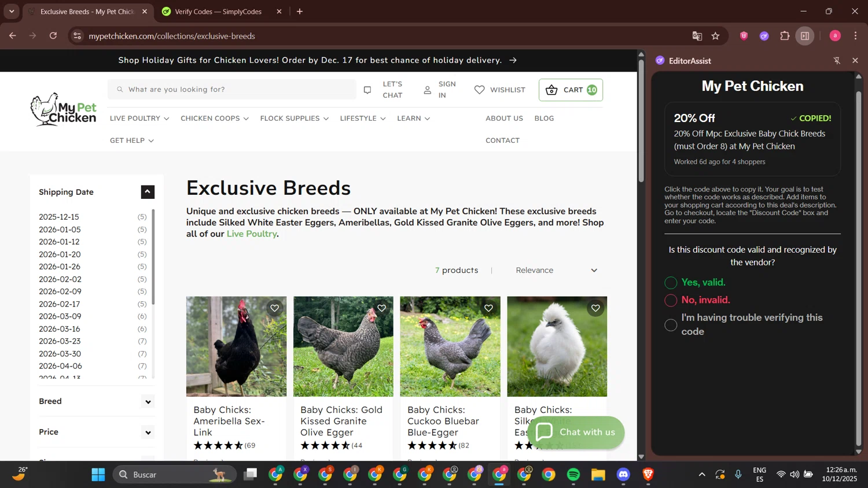The width and height of the screenshot is (868, 488).
Task: Click the purple SimplyCodes extension icon
Action: pos(764,36)
